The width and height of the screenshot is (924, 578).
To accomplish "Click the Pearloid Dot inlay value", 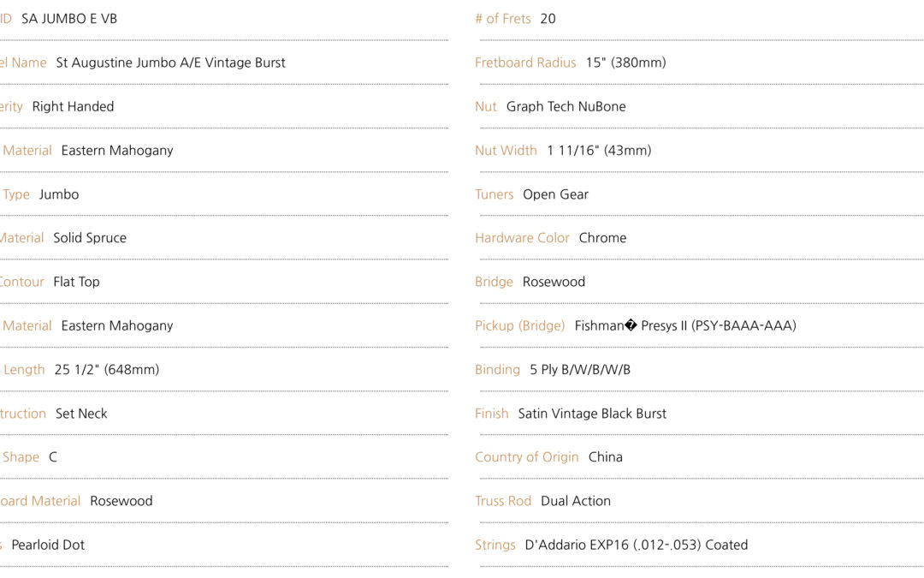I will pos(48,545).
